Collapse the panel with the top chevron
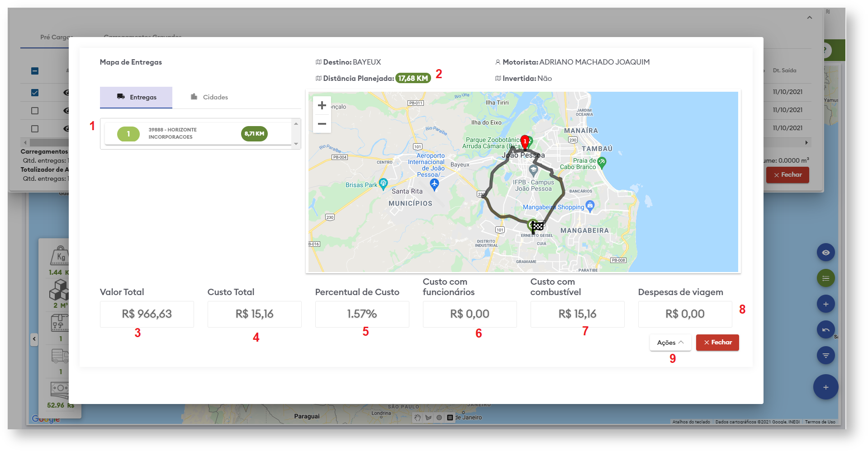 810,18
